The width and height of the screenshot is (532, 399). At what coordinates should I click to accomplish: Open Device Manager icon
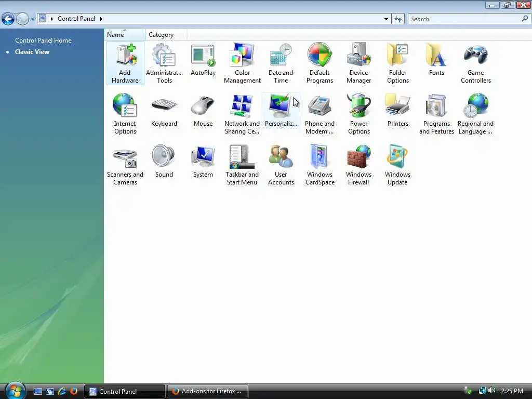pyautogui.click(x=358, y=63)
